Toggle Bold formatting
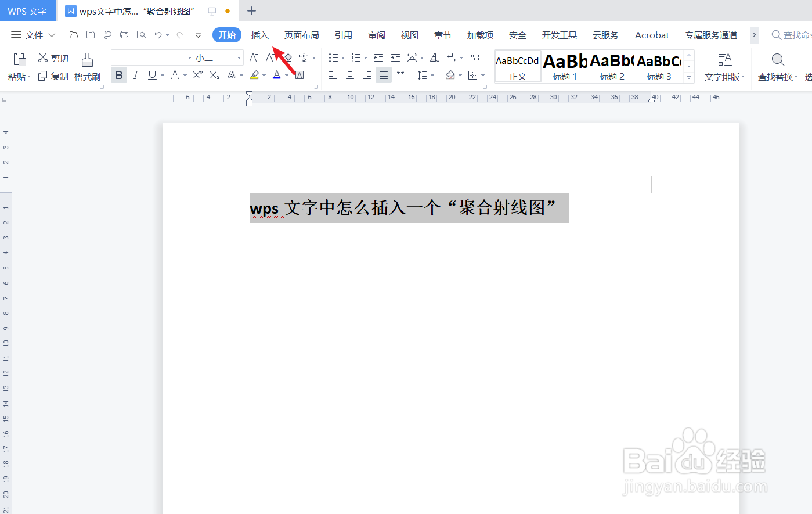This screenshot has height=514, width=812. tap(119, 75)
